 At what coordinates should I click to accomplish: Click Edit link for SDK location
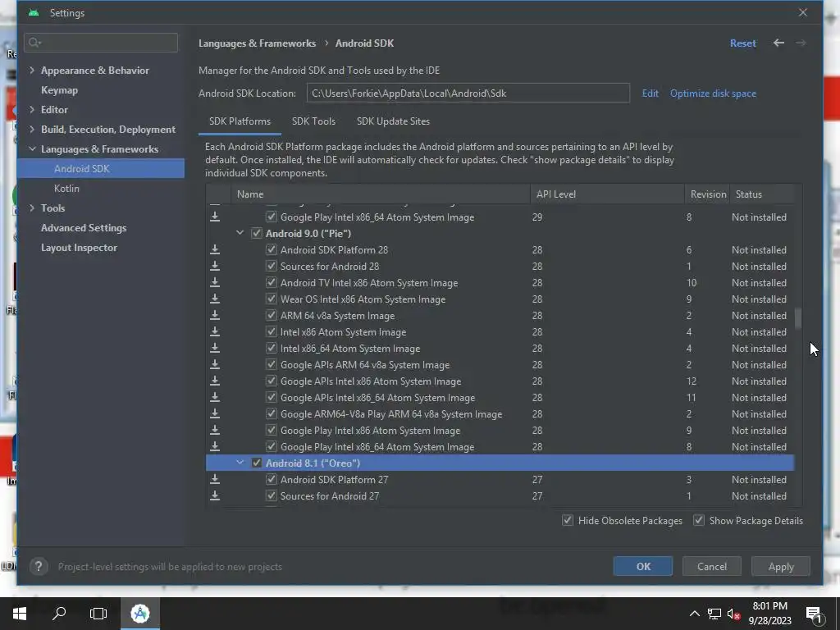coord(650,94)
